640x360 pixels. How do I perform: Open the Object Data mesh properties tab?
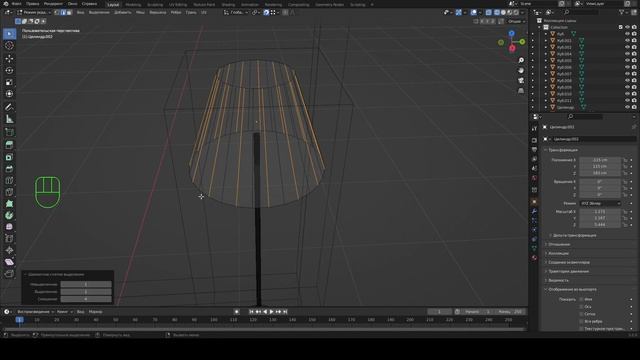click(534, 248)
